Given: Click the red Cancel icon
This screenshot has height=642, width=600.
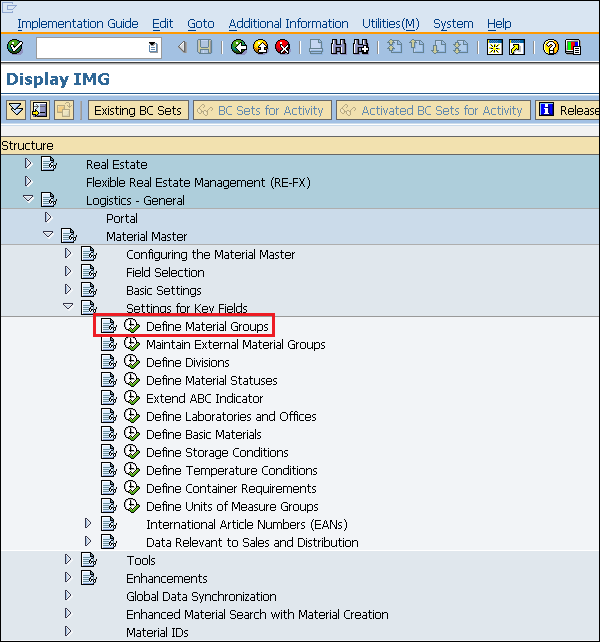Looking at the screenshot, I should tap(283, 47).
